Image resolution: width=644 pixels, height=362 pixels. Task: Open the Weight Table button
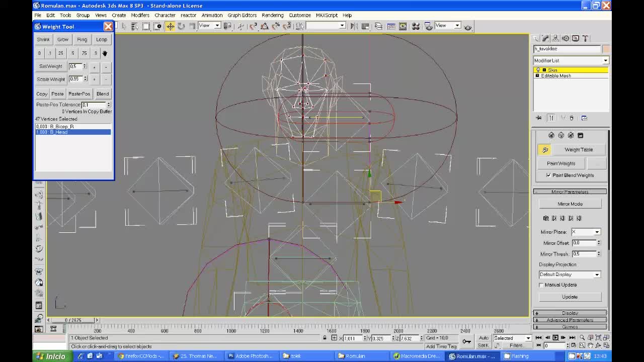click(x=579, y=149)
